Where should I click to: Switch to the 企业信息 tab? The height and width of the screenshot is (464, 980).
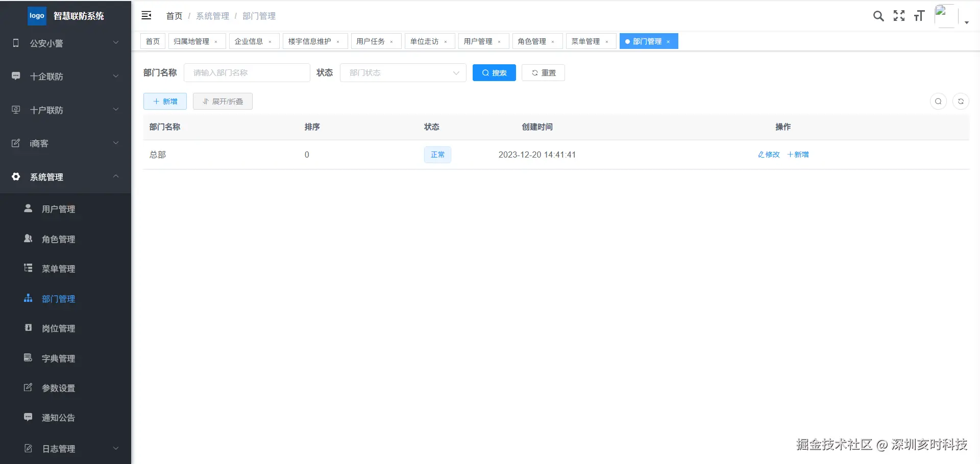tap(249, 41)
